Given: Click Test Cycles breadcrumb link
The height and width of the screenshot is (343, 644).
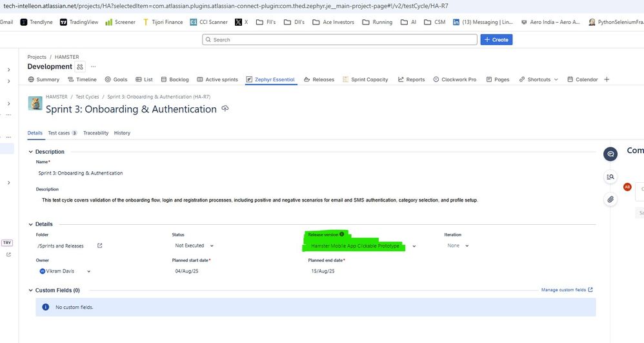Looking at the screenshot, I should tap(87, 97).
